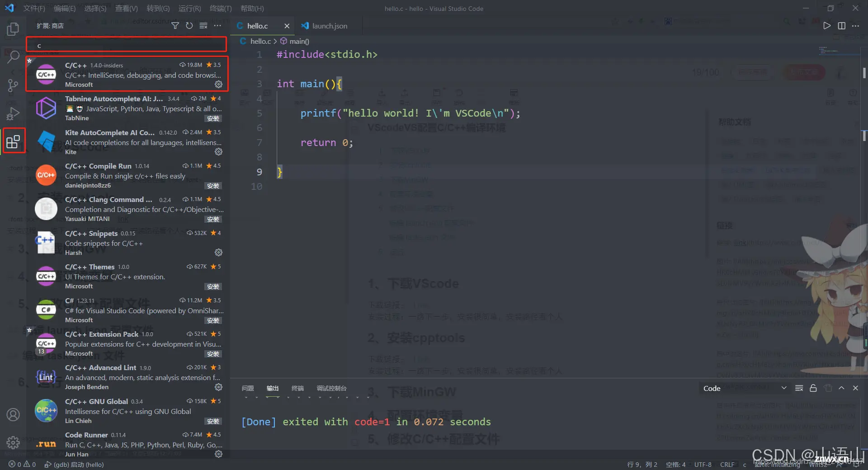Switch to the launch.json tab
The image size is (868, 470).
[330, 26]
